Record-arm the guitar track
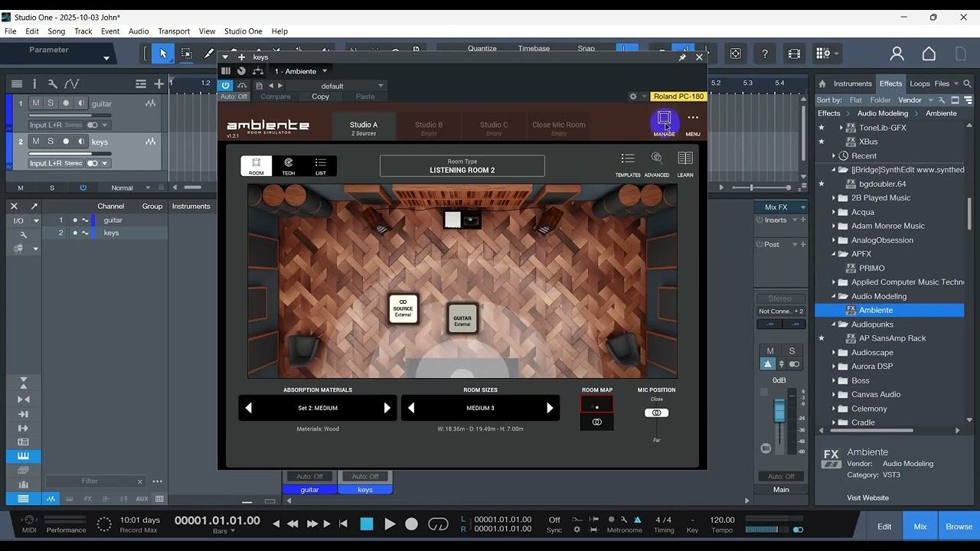The image size is (980, 551). (x=66, y=103)
